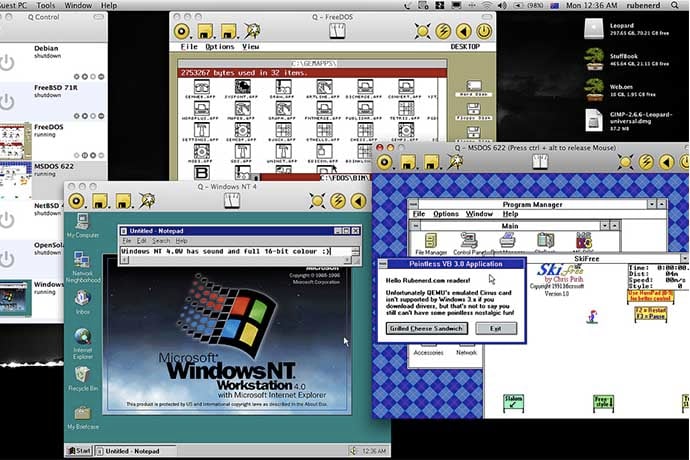Viewport: 690px width, 460px height.
Task: Select the My Briefcase icon
Action: [83, 417]
